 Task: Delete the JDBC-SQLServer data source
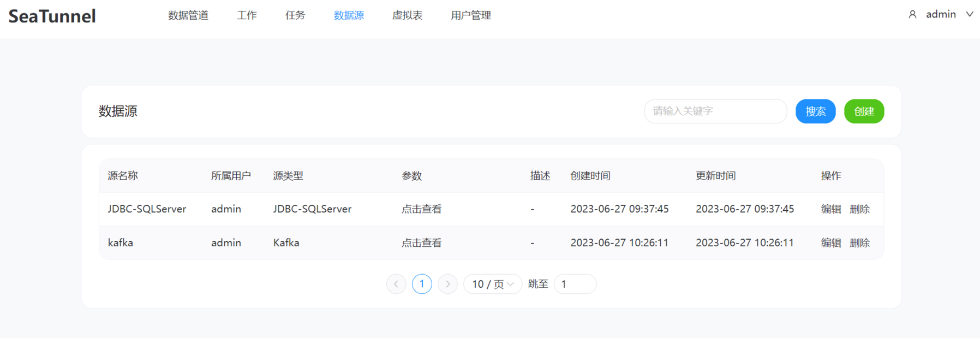(859, 209)
